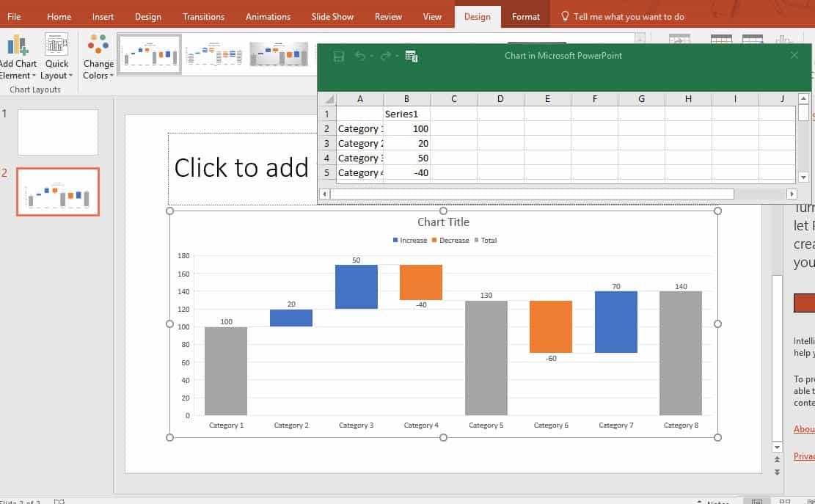The height and width of the screenshot is (504, 815).
Task: Select cell B2 containing value 100
Action: coord(406,128)
